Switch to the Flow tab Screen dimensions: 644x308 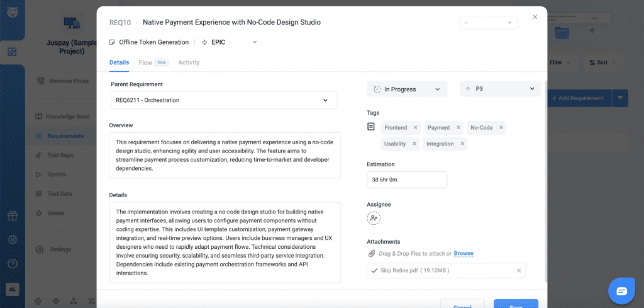tap(145, 62)
